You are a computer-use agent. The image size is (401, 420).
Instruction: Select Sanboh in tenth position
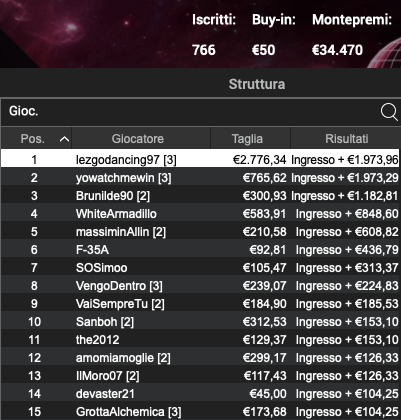pyautogui.click(x=200, y=322)
